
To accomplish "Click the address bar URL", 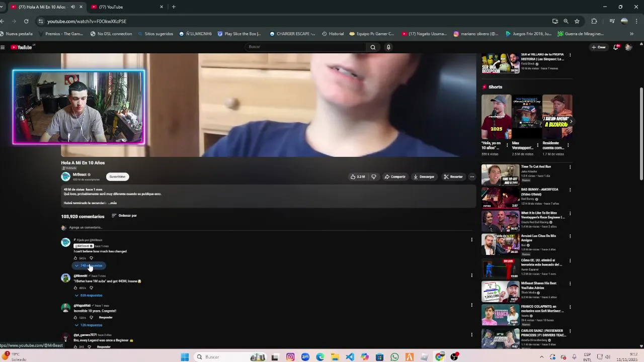I will tap(87, 22).
